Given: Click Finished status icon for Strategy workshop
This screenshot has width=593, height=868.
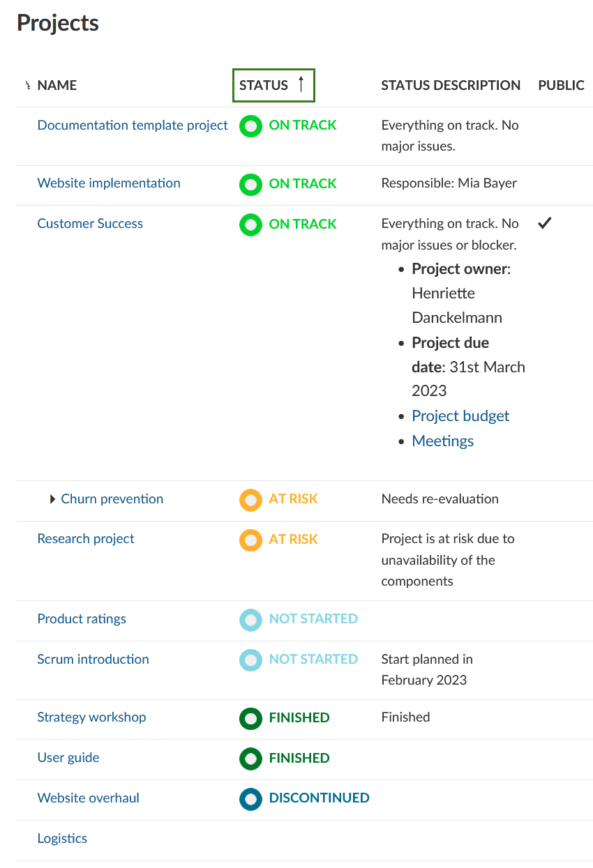Looking at the screenshot, I should click(250, 718).
